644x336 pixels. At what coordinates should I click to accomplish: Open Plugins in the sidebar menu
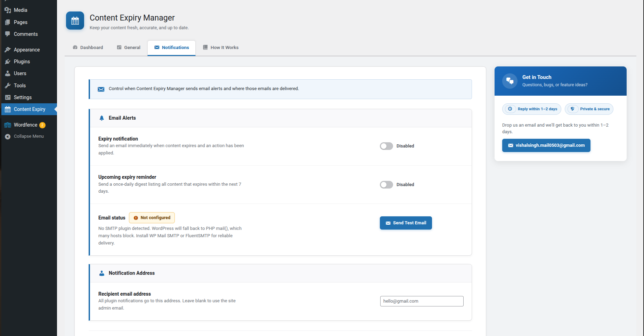[x=29, y=62]
